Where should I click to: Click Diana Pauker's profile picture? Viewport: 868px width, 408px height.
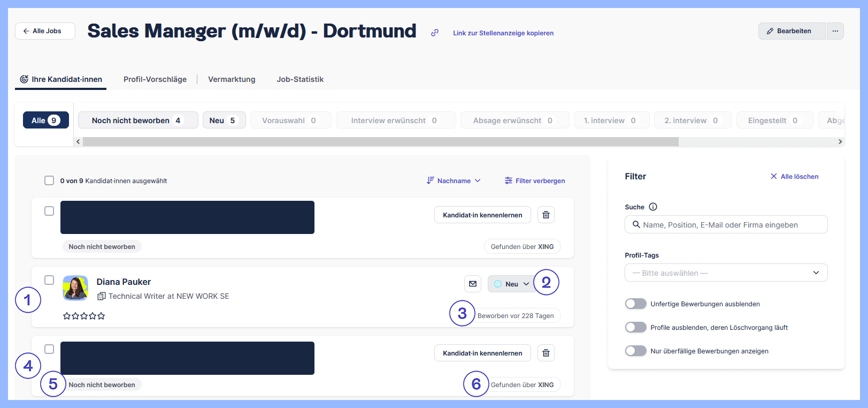tap(75, 288)
